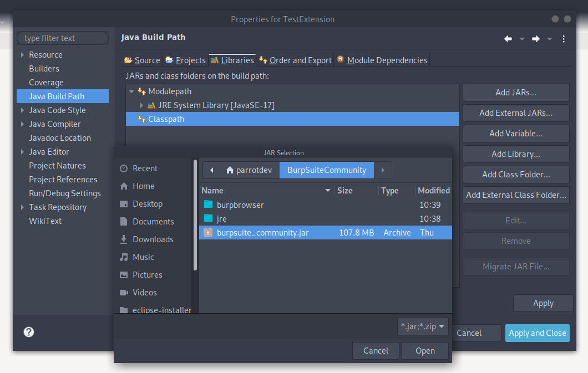
Task: Select the jre folder
Action: click(x=222, y=219)
